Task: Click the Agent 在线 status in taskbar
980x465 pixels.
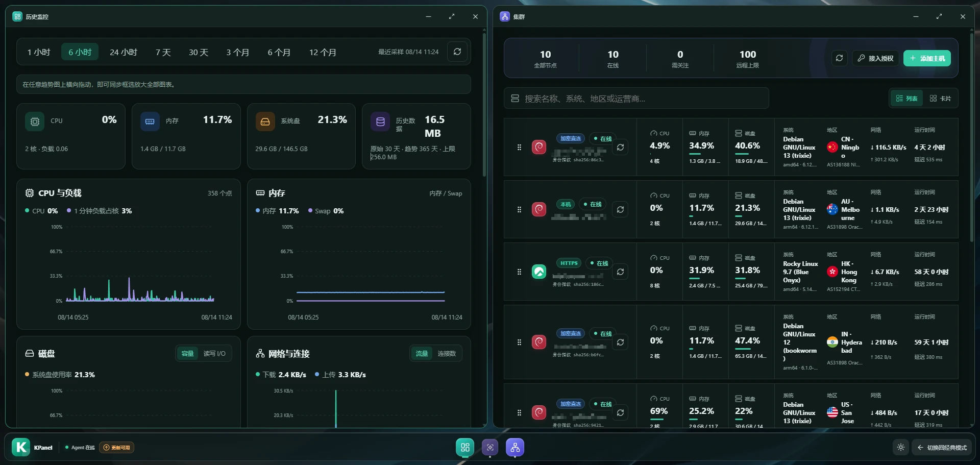Action: tap(80, 448)
